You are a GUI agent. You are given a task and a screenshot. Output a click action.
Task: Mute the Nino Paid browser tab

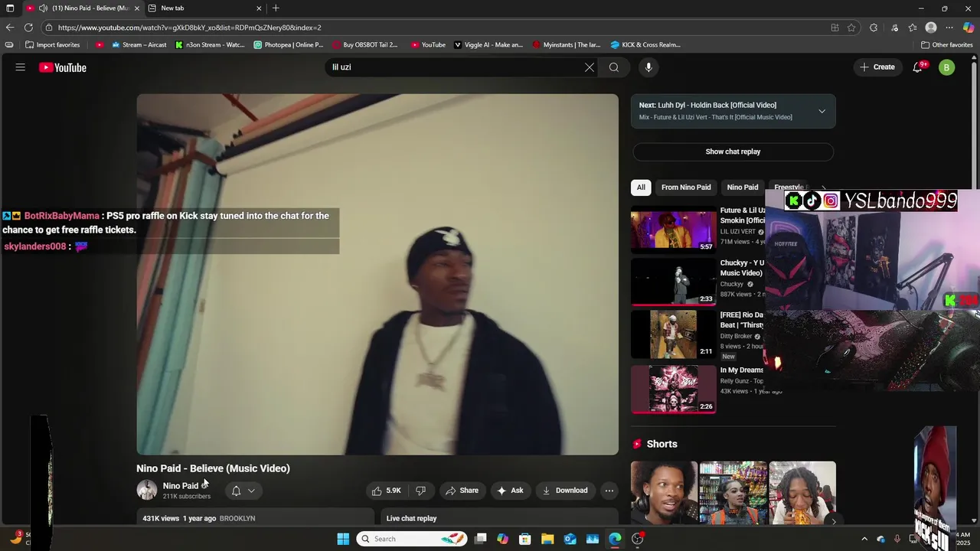click(x=44, y=8)
